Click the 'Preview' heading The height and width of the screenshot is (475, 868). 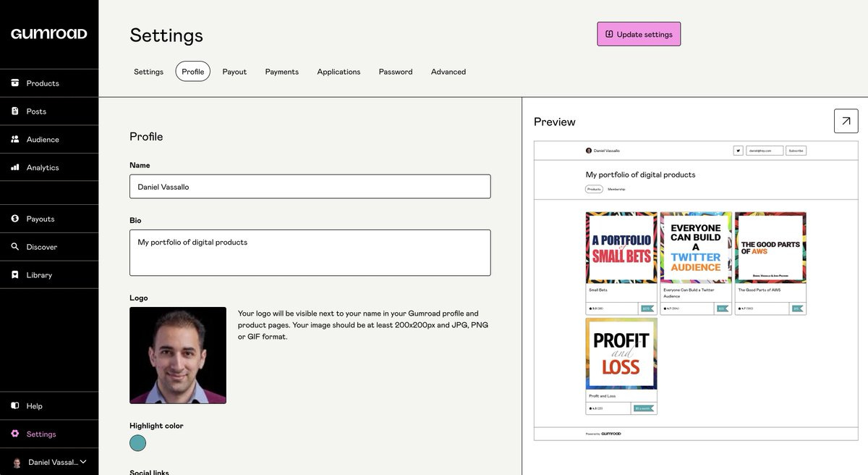555,122
